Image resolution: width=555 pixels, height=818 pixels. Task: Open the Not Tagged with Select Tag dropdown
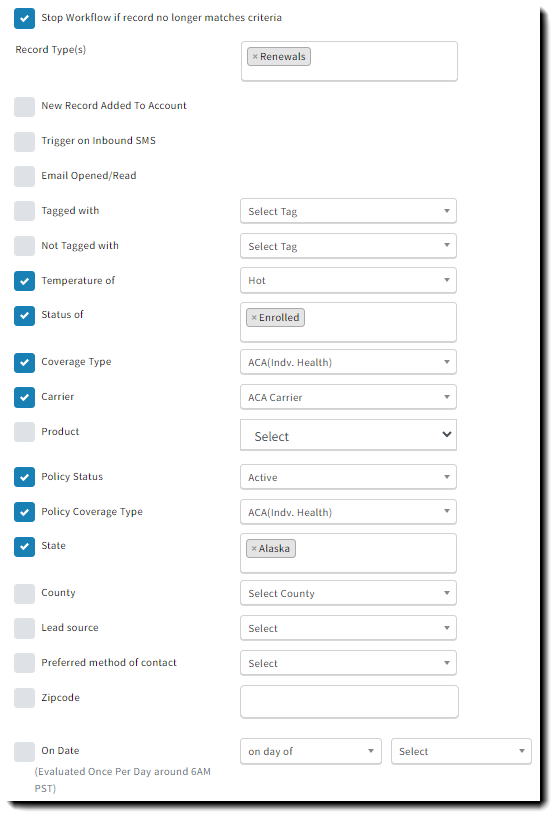point(348,246)
